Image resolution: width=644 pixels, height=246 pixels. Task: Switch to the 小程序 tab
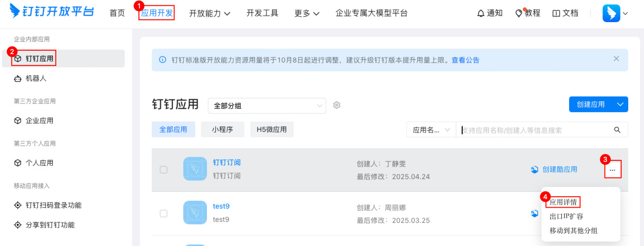click(x=223, y=129)
